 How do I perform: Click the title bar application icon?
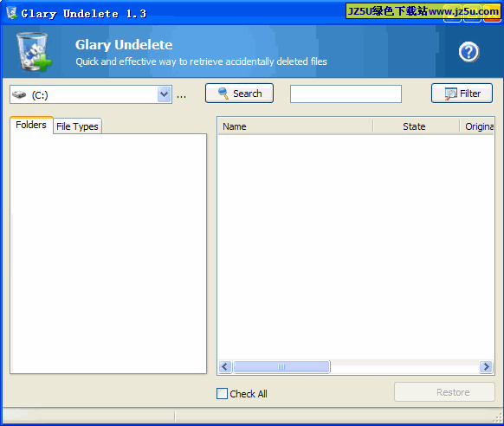11,13
